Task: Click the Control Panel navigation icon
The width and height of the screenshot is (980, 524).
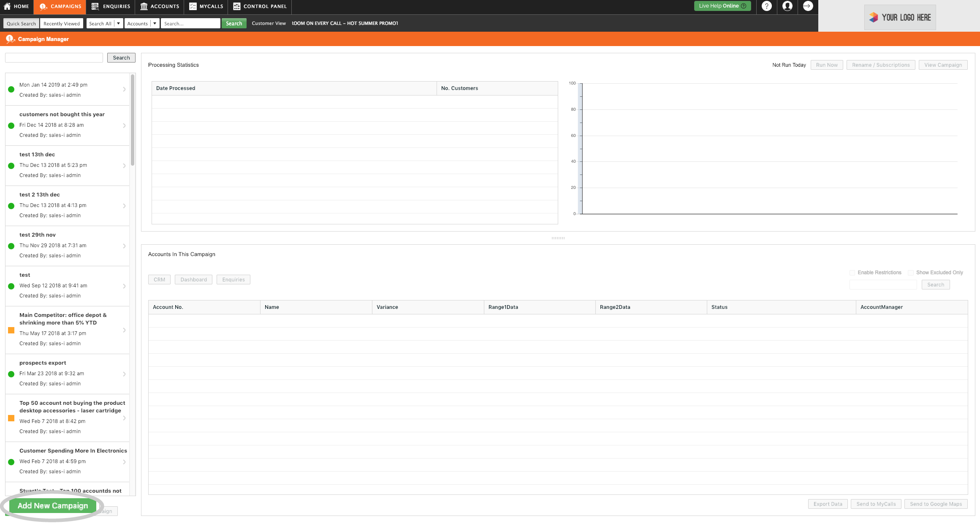Action: point(236,6)
